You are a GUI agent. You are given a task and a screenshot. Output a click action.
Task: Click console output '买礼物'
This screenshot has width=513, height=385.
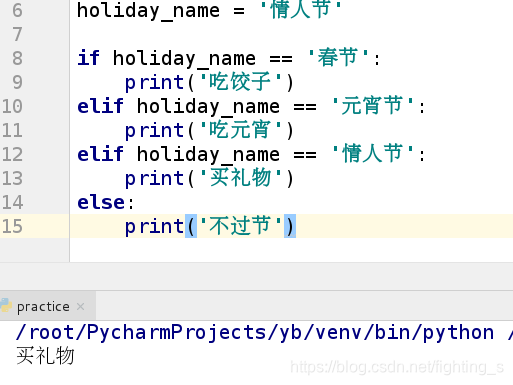[45, 356]
